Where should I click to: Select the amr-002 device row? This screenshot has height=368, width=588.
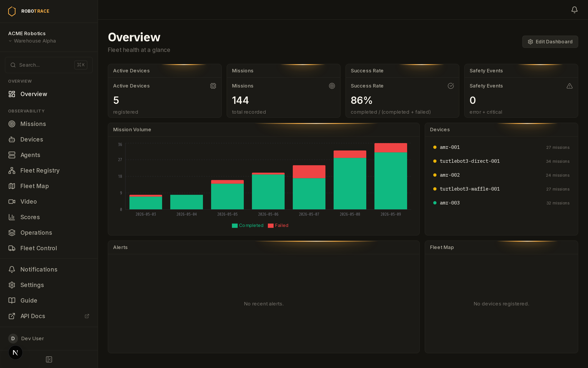tap(501, 175)
